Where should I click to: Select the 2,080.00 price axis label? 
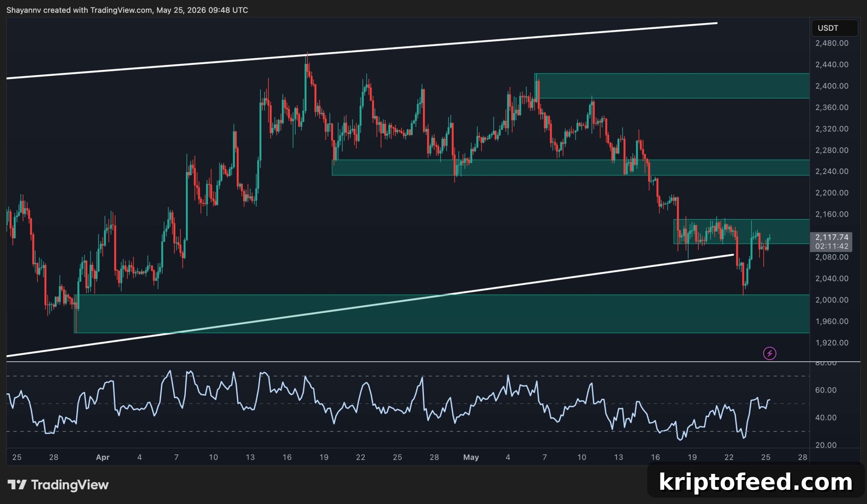point(832,257)
